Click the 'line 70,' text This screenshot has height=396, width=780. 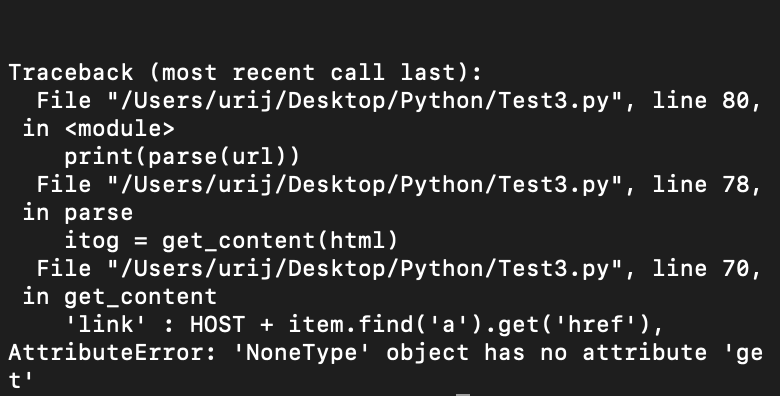707,269
